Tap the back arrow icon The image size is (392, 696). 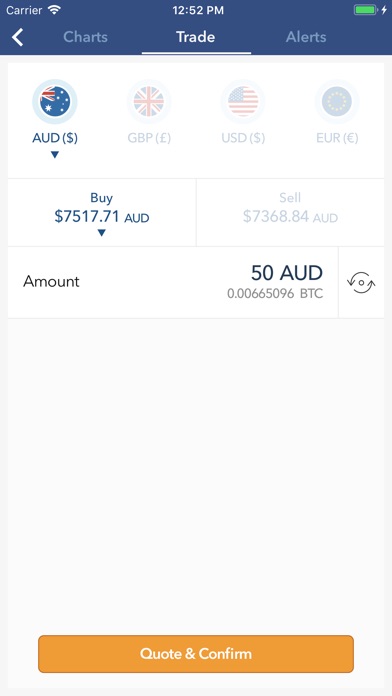17,37
